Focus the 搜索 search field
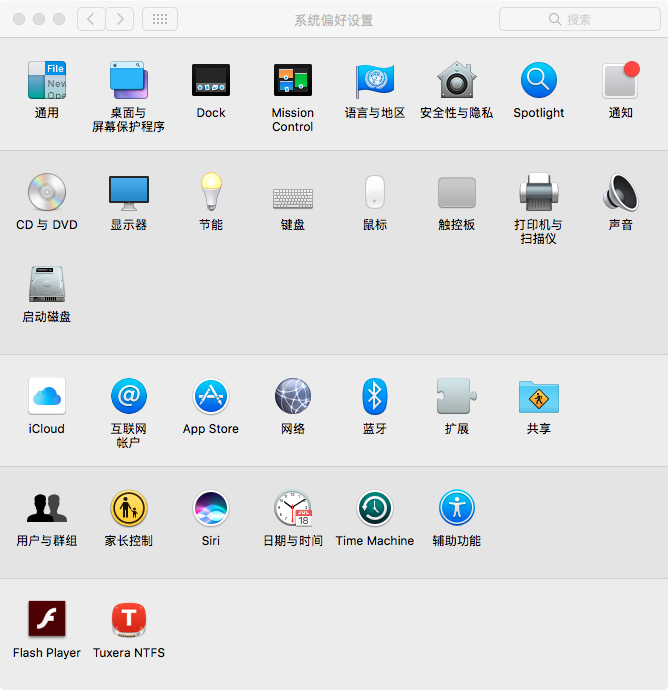Screen dimensions: 668x690 580,19
